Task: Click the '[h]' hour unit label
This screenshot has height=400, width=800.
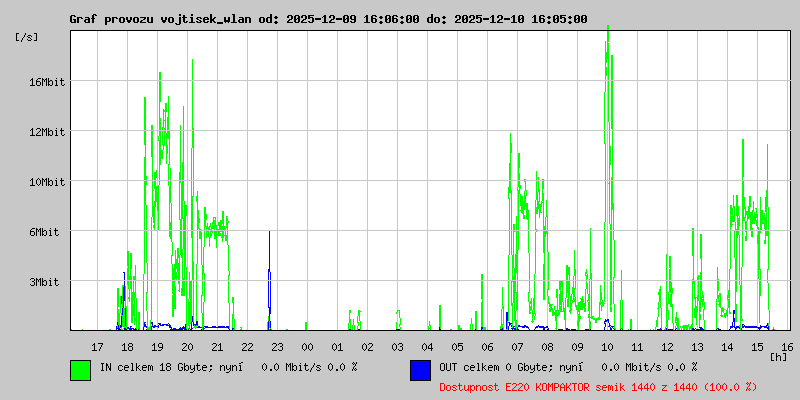Action: pyautogui.click(x=778, y=357)
